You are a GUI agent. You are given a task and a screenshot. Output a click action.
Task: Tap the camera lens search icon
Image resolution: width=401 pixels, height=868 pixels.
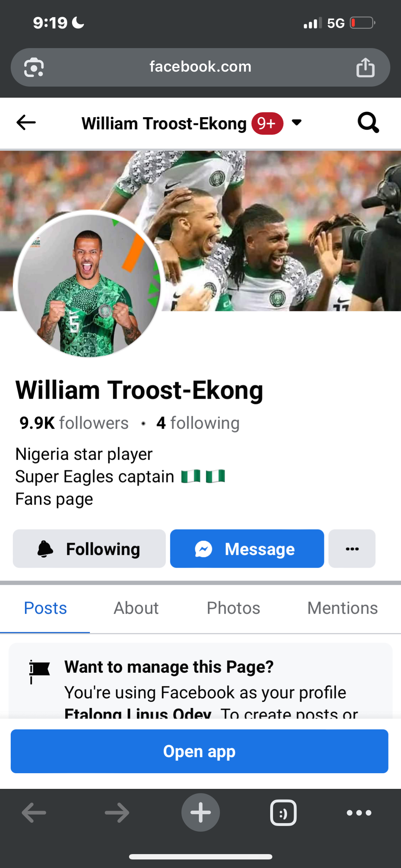tap(34, 67)
